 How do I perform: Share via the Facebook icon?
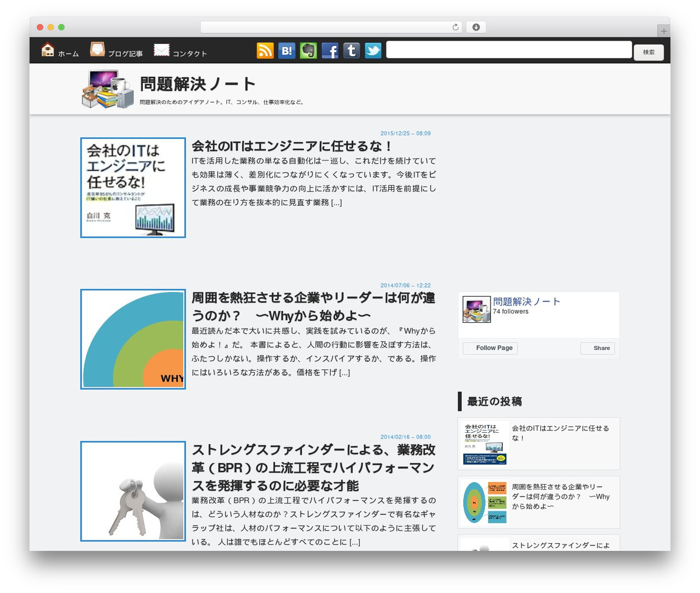pyautogui.click(x=330, y=50)
